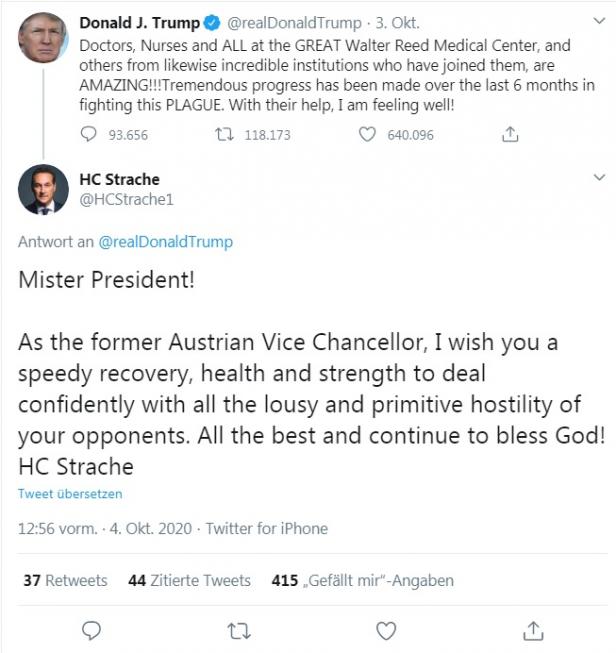Open the @realDonaldTrump mention in "Antwort an"

pyautogui.click(x=165, y=242)
